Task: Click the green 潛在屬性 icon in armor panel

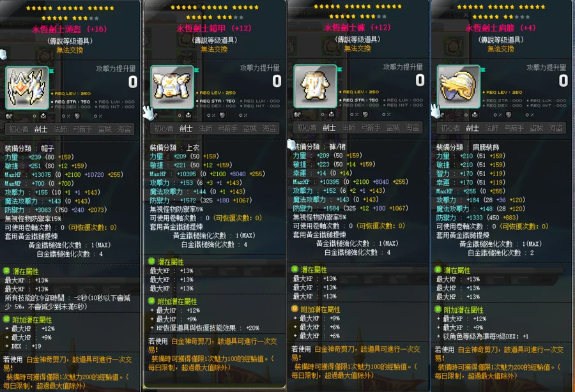Action: [151, 261]
